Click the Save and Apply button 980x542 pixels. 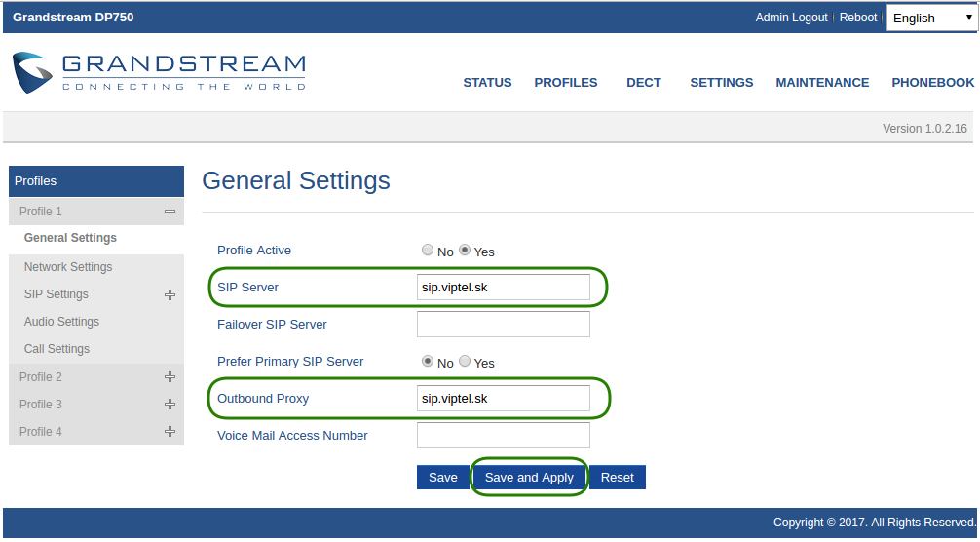(529, 477)
